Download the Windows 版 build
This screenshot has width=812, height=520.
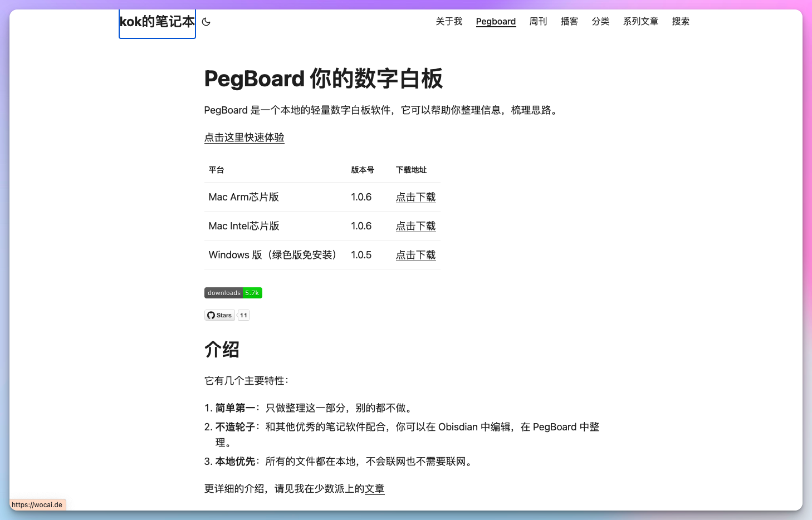pos(415,255)
